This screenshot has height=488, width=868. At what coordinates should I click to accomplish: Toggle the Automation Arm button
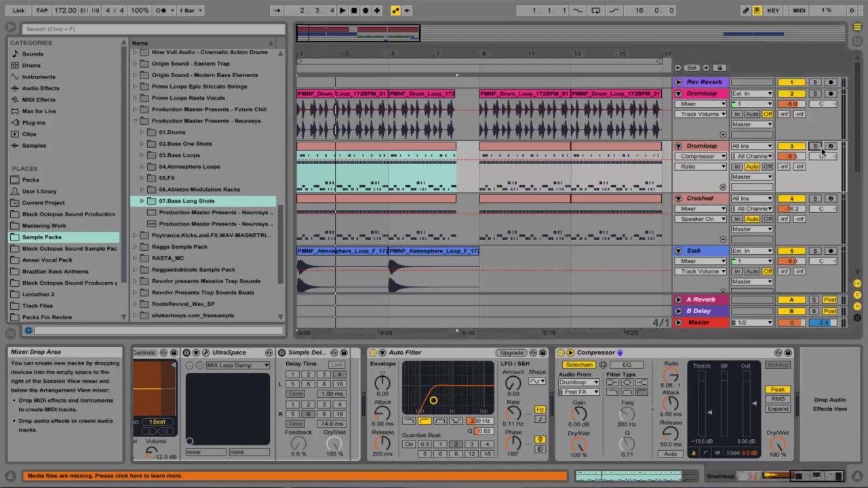(x=395, y=10)
